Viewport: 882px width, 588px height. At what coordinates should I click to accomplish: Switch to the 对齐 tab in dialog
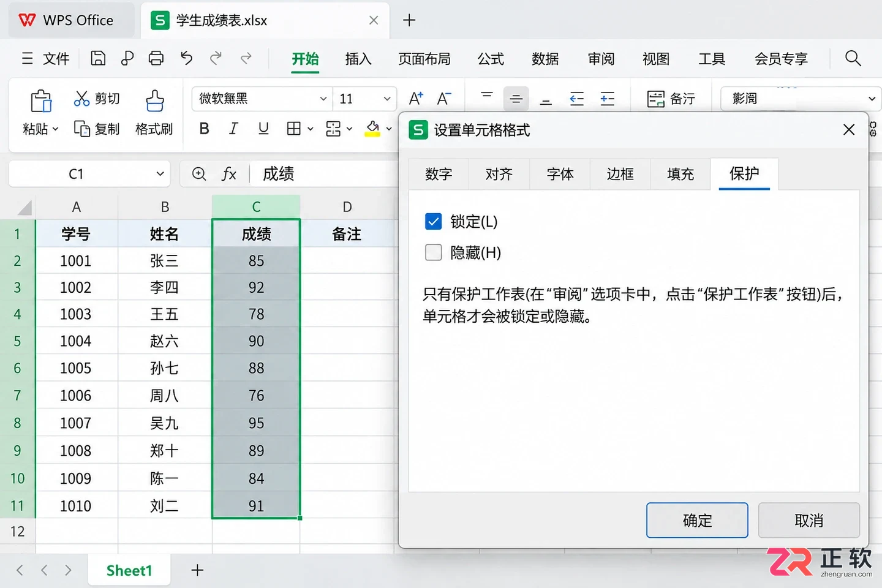click(499, 174)
